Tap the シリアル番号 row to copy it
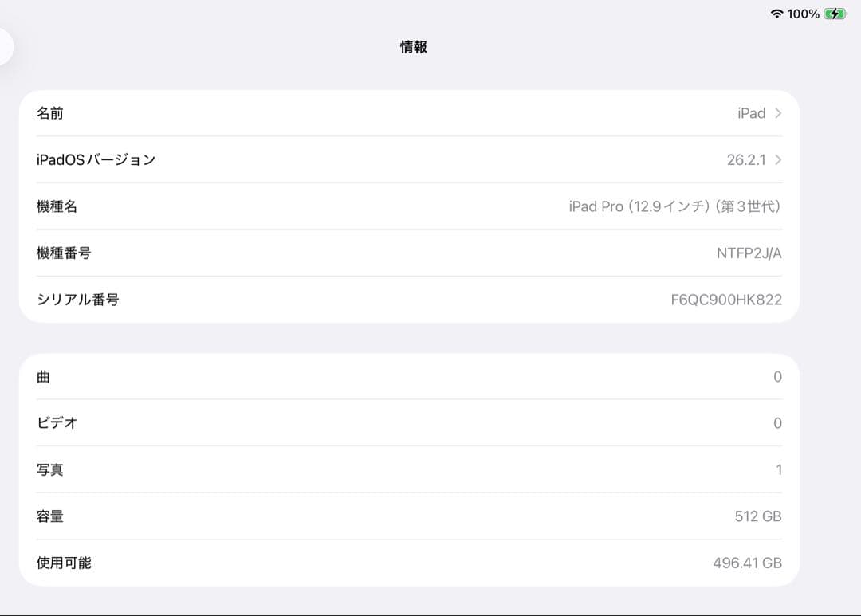Viewport: 861px width, 616px height. point(408,300)
